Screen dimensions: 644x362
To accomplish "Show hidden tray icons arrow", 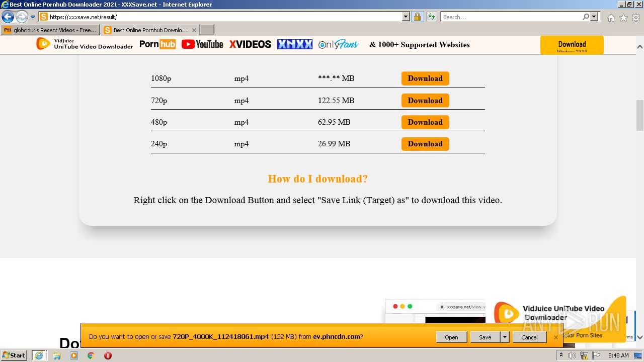I will tap(561, 355).
